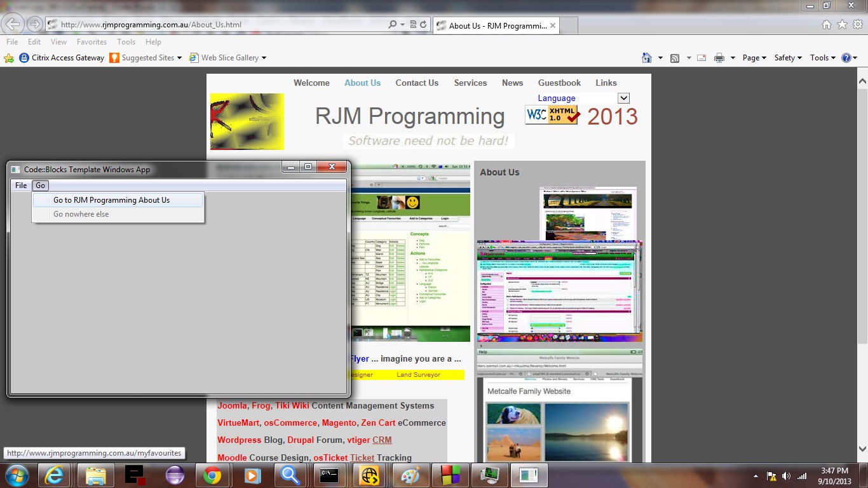Click the magnifier search icon in address bar
The width and height of the screenshot is (868, 488).
tap(392, 25)
